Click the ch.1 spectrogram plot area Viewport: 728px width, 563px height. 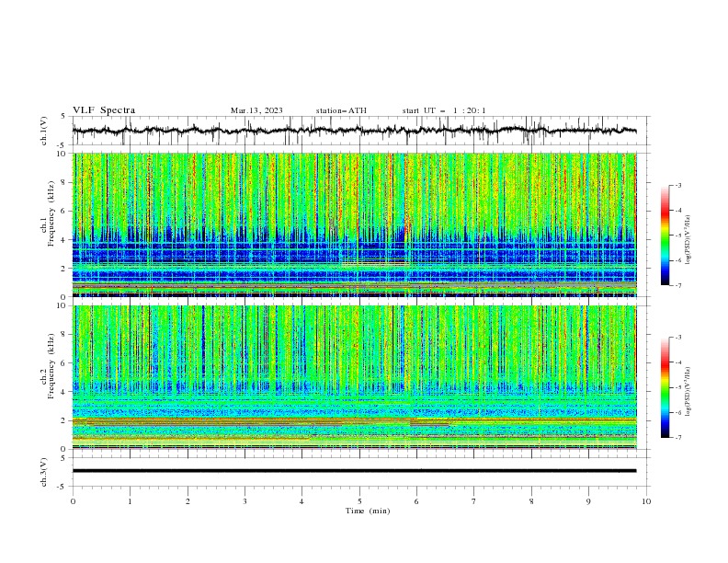coord(355,224)
